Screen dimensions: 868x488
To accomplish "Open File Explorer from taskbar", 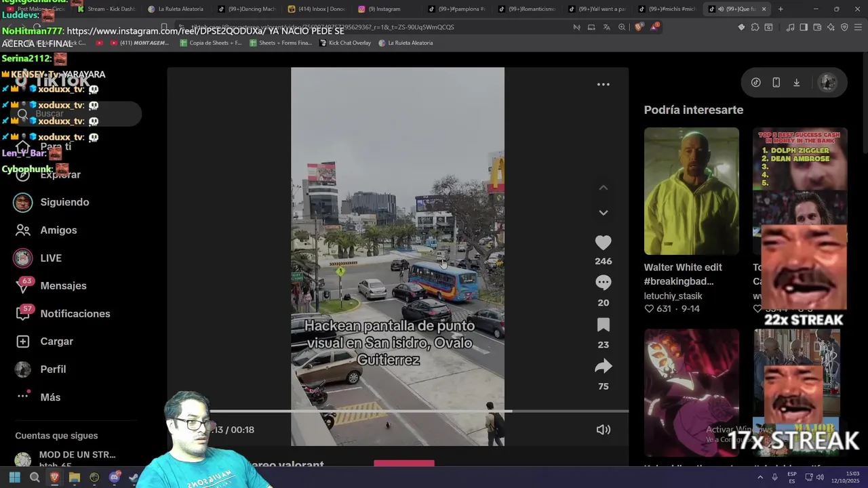I will click(x=75, y=477).
